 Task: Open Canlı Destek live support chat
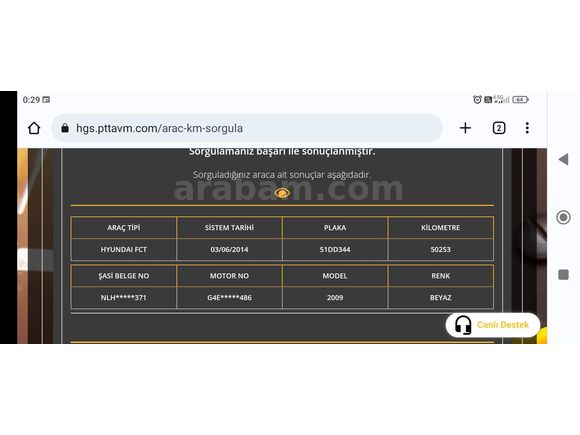[x=493, y=325]
